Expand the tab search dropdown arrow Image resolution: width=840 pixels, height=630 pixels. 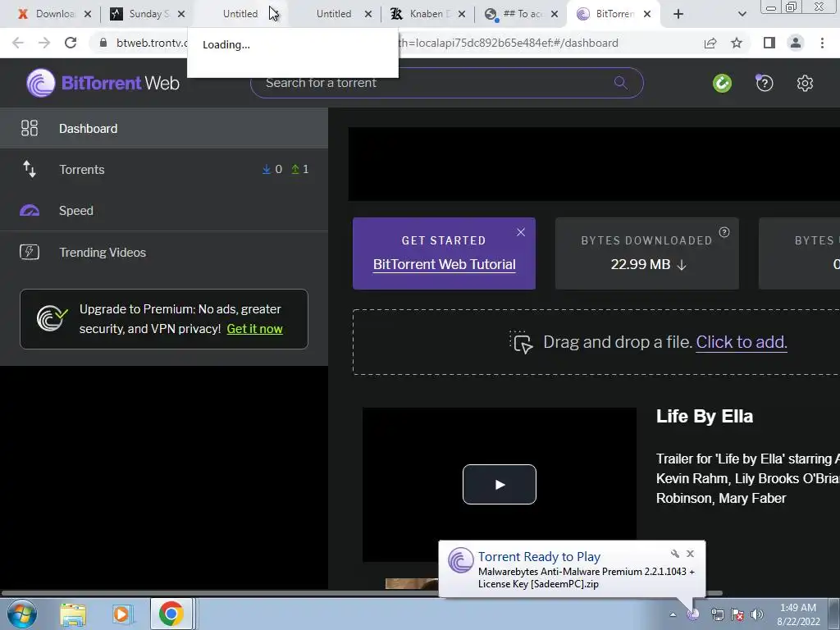point(742,14)
